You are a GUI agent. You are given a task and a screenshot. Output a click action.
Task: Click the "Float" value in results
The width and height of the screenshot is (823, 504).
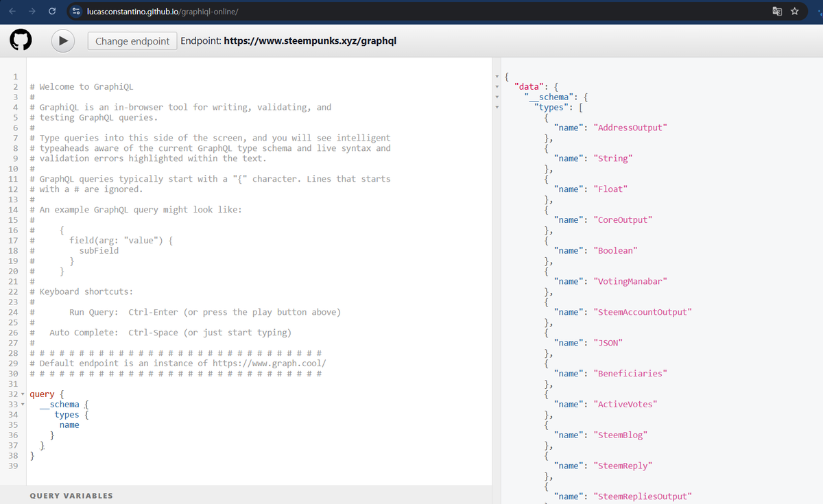pyautogui.click(x=610, y=189)
